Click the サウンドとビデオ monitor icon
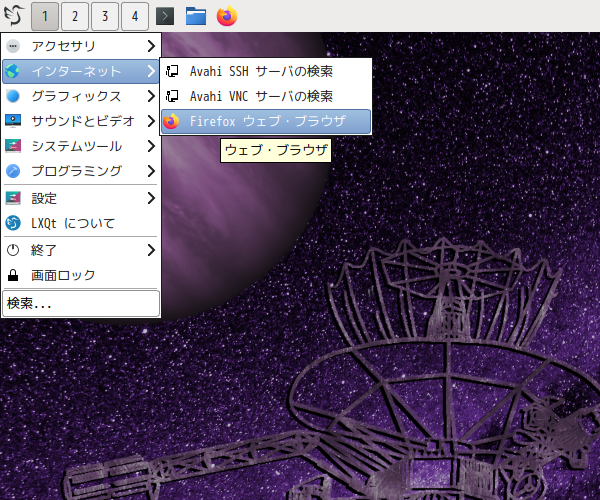 (13, 121)
